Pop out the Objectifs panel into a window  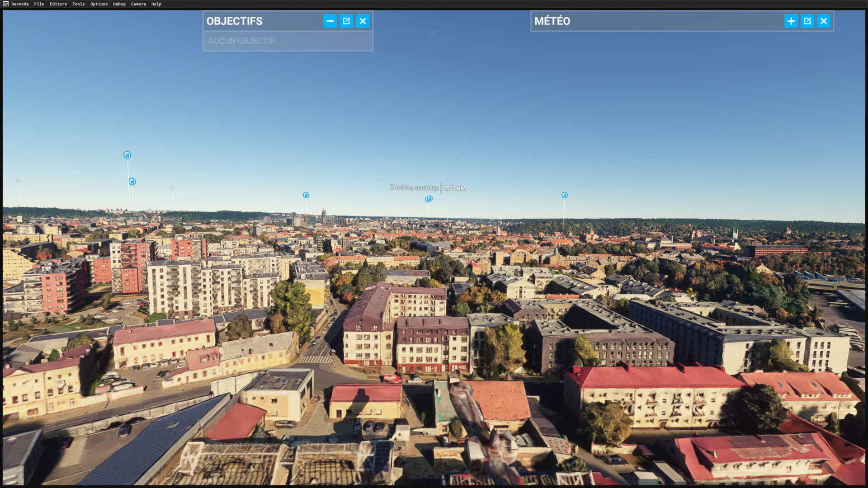346,21
